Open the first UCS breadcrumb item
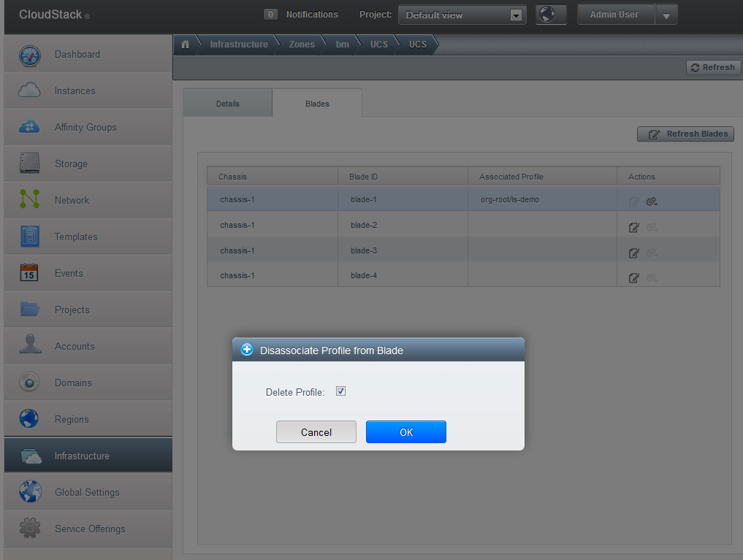Image resolution: width=743 pixels, height=560 pixels. [379, 45]
